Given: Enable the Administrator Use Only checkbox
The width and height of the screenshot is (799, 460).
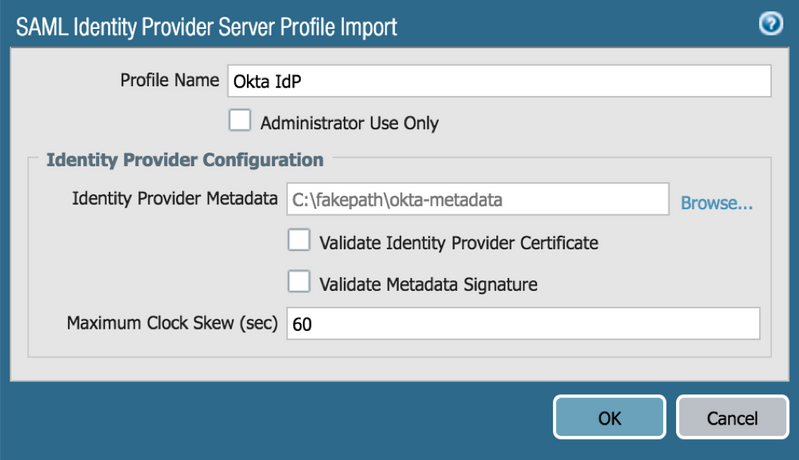Looking at the screenshot, I should 240,122.
